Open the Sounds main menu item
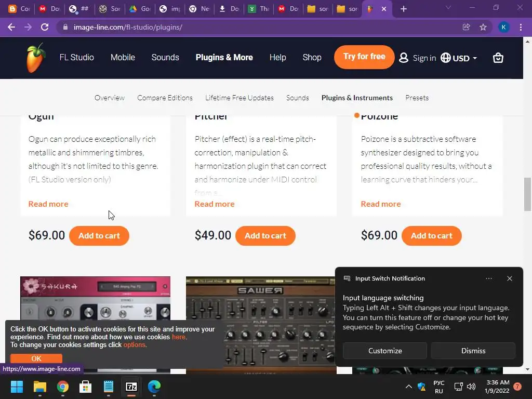532x399 pixels. point(165,57)
